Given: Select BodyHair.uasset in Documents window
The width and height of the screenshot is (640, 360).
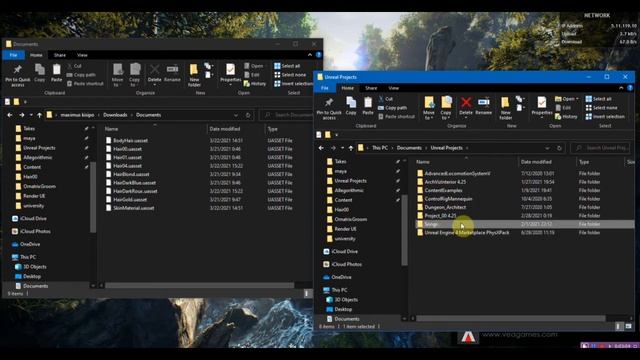Looking at the screenshot, I should coord(130,140).
